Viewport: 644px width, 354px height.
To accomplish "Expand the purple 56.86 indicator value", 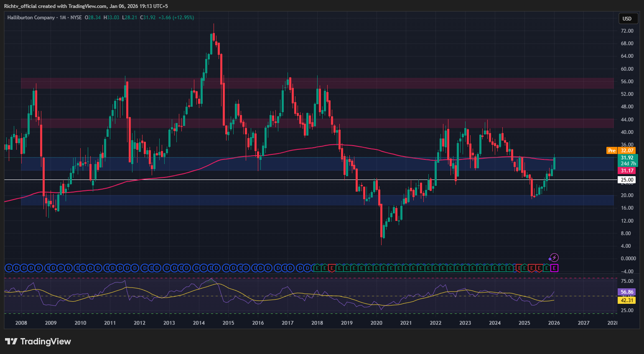I will pyautogui.click(x=627, y=292).
